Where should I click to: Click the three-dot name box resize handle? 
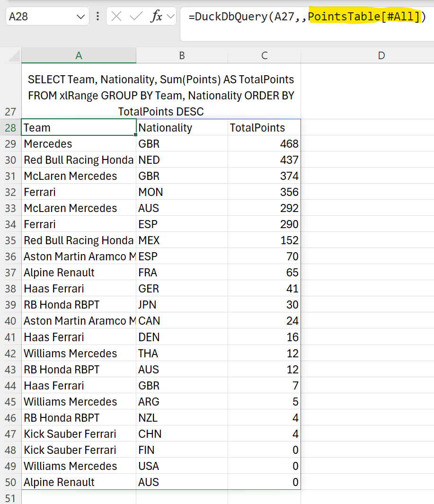(97, 17)
